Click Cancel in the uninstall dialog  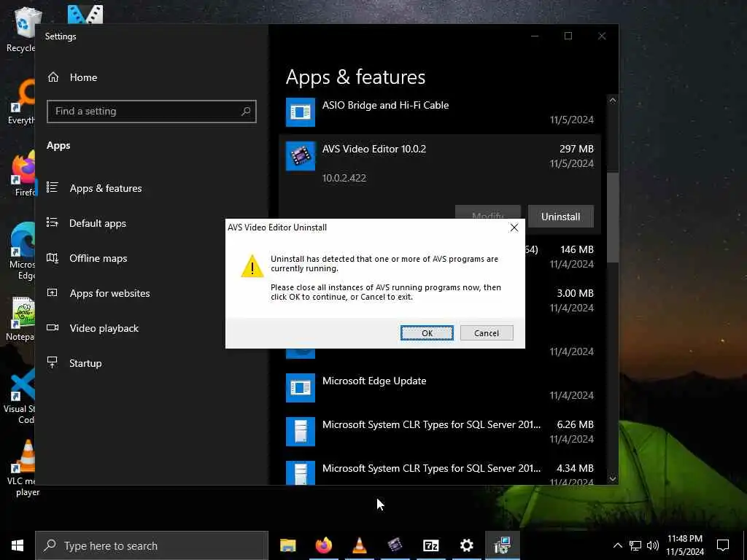coord(487,332)
